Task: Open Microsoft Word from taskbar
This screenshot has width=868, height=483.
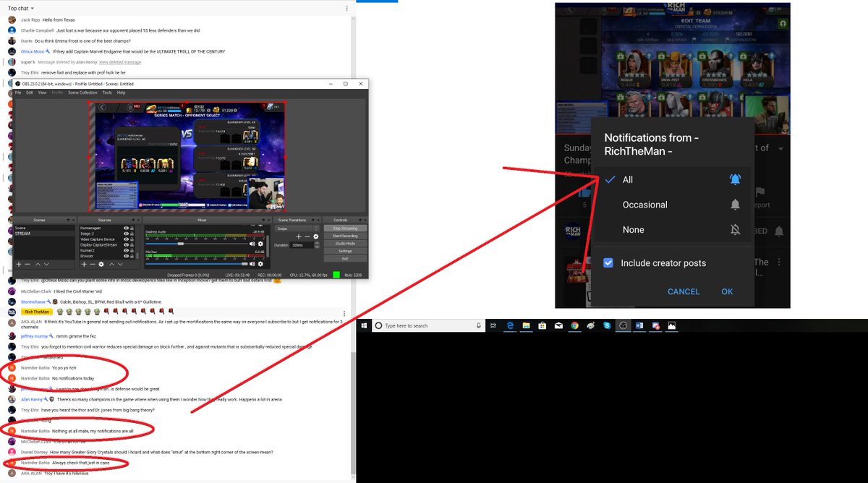Action: [639, 326]
